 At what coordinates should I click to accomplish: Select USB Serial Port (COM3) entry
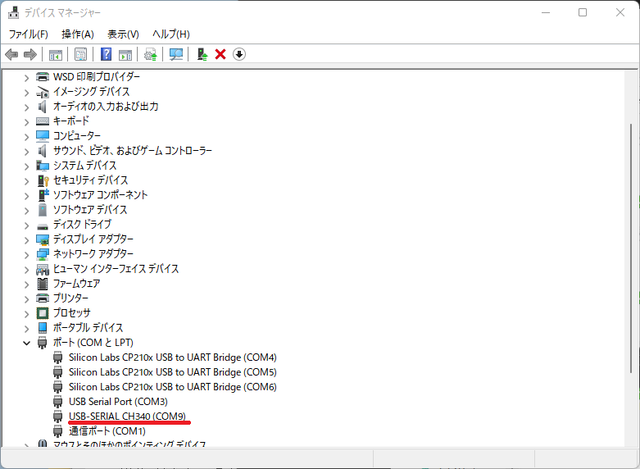coord(118,401)
